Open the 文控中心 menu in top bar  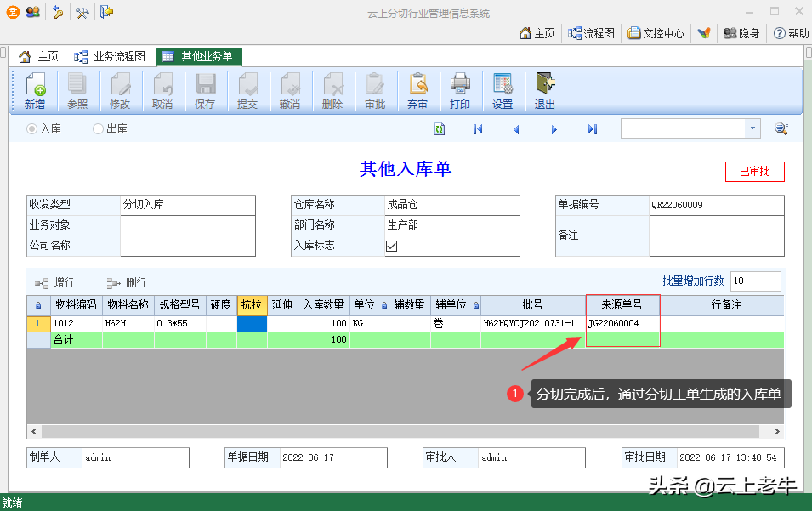click(656, 33)
